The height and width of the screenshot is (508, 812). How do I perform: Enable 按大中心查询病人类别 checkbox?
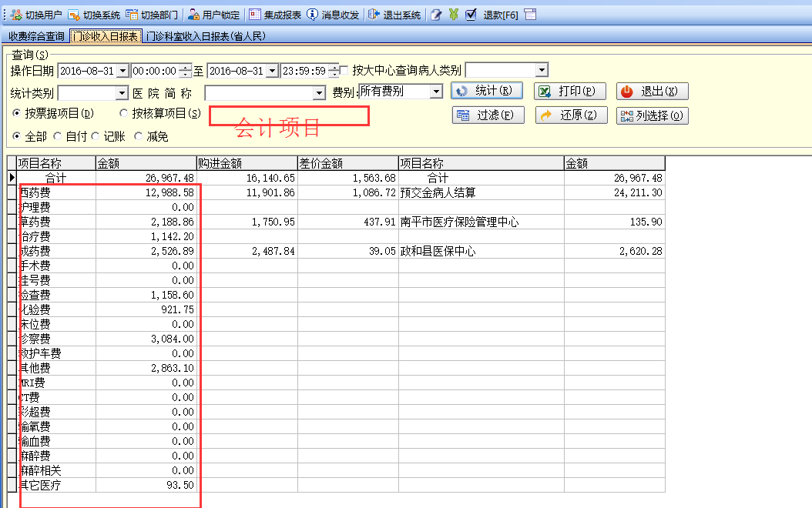pyautogui.click(x=344, y=70)
